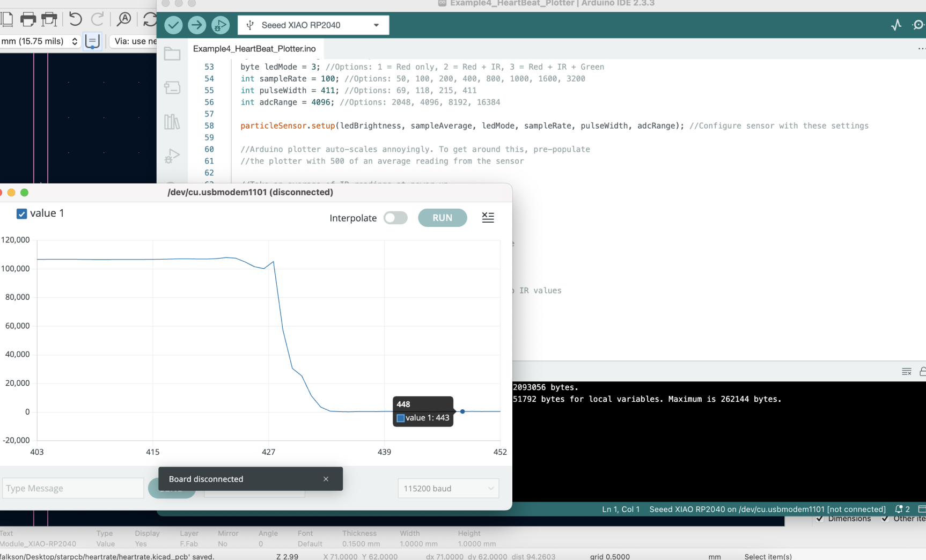926x560 pixels.
Task: Click the particleSensor.setup code line
Action: point(554,126)
